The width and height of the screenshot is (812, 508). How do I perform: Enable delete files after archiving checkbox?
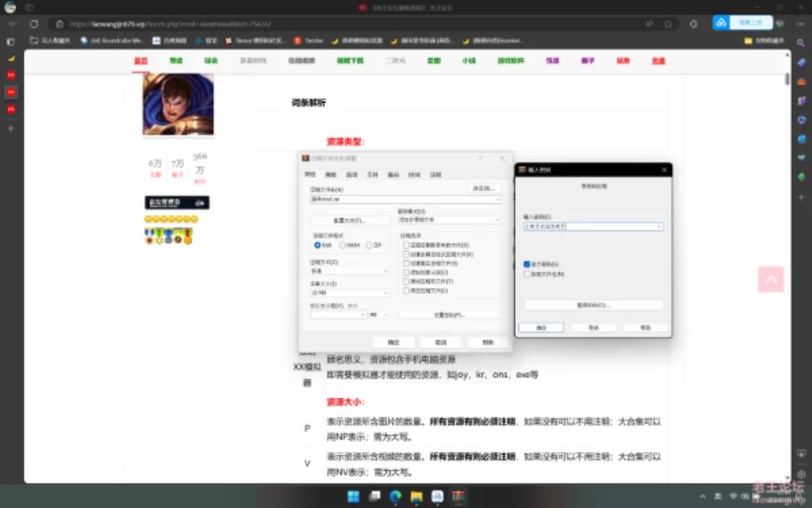pyautogui.click(x=406, y=246)
